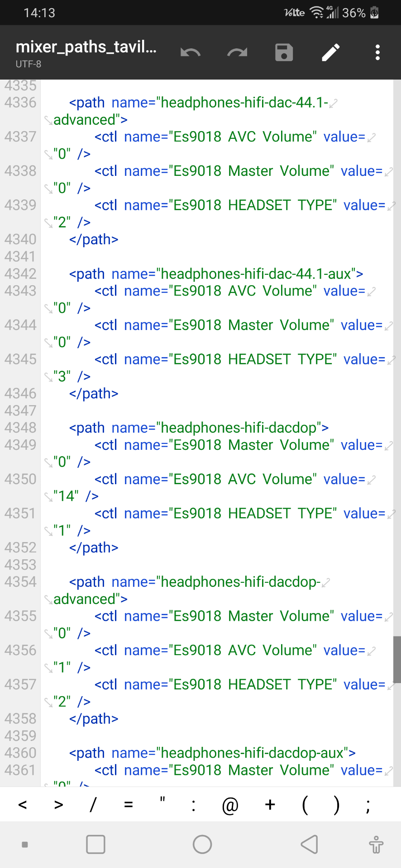This screenshot has width=401, height=868.
Task: Insert the less-than symbol from shortcut bar
Action: (x=23, y=805)
